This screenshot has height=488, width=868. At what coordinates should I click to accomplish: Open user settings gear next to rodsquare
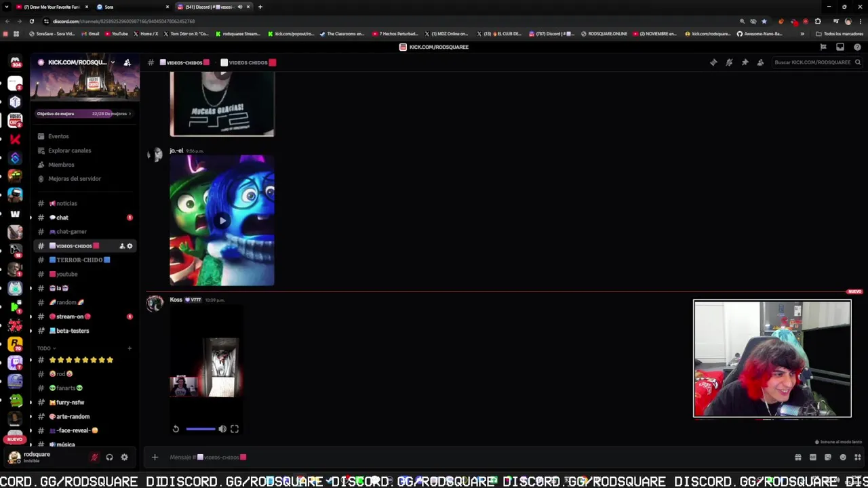(124, 457)
